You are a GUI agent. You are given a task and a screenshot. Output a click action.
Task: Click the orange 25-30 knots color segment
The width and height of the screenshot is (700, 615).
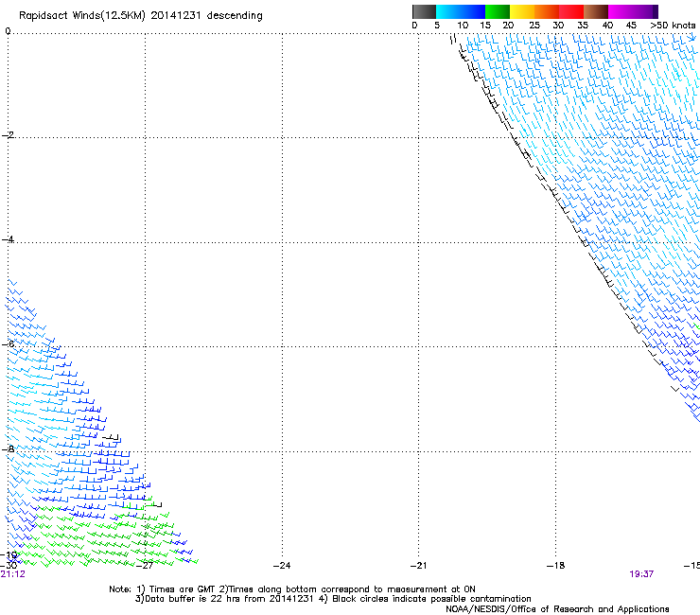pyautogui.click(x=547, y=11)
